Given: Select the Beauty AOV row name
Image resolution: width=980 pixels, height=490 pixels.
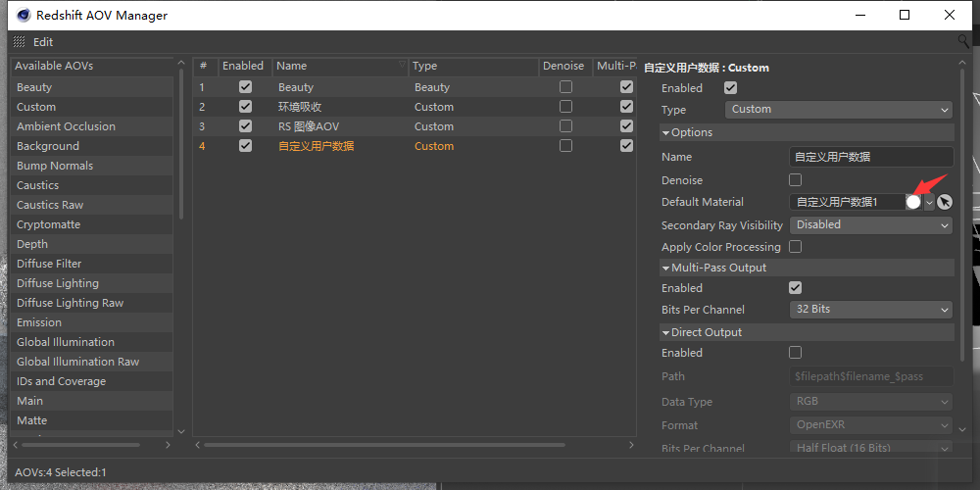Looking at the screenshot, I should (x=296, y=87).
